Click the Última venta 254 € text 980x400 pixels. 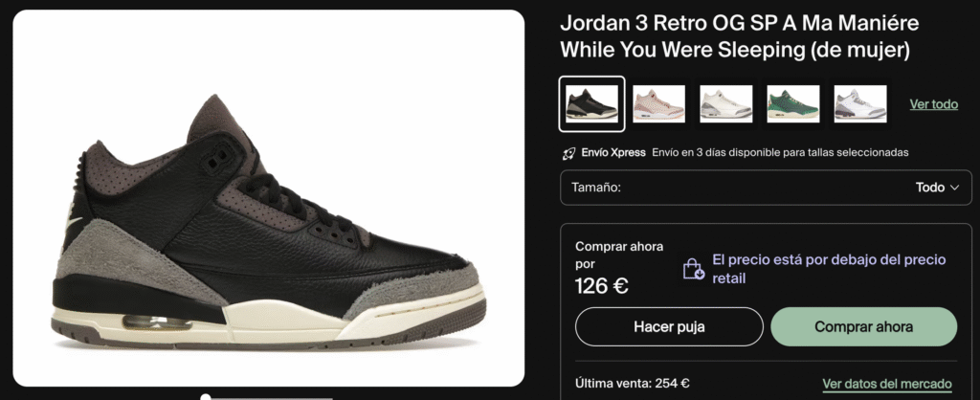coord(632,384)
